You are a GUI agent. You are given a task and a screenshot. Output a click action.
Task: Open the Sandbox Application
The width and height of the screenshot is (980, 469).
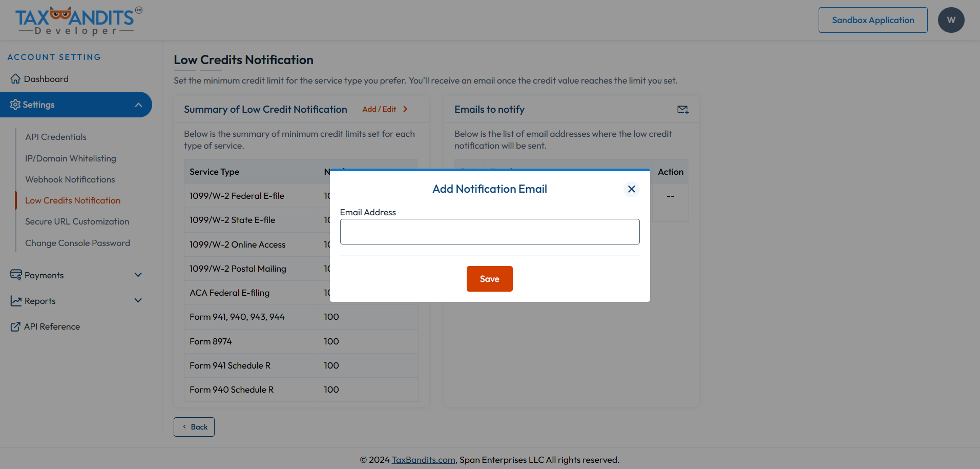872,19
